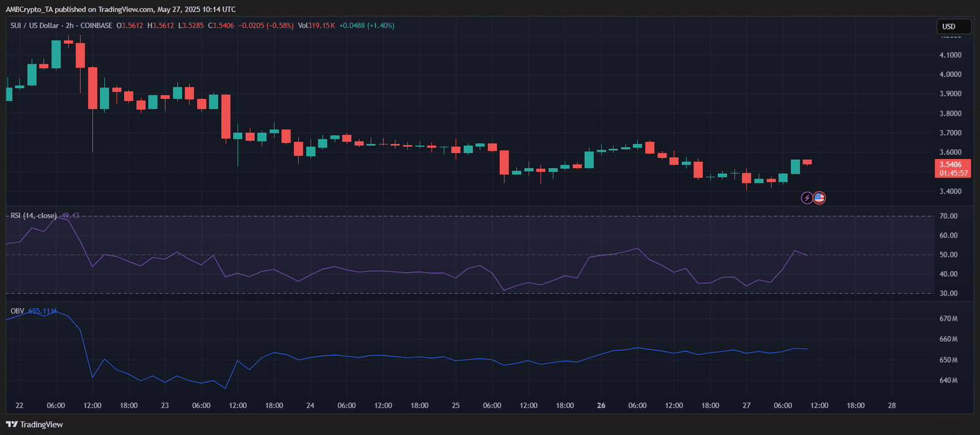This screenshot has width=980, height=435.
Task: Select the date label 24 on the time axis
Action: tap(311, 406)
